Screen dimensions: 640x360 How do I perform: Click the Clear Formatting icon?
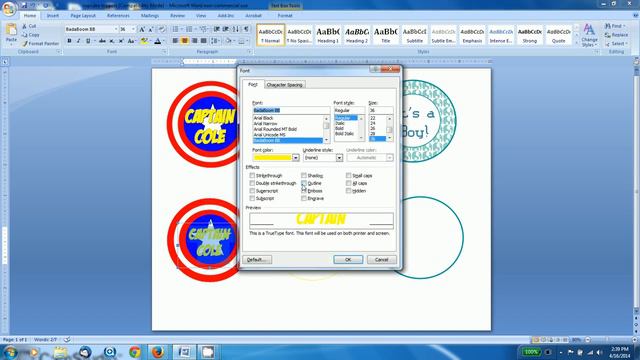[x=162, y=29]
